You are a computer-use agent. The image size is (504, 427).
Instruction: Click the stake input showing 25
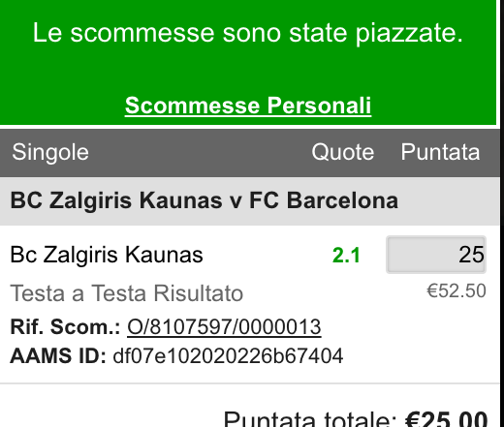(436, 255)
